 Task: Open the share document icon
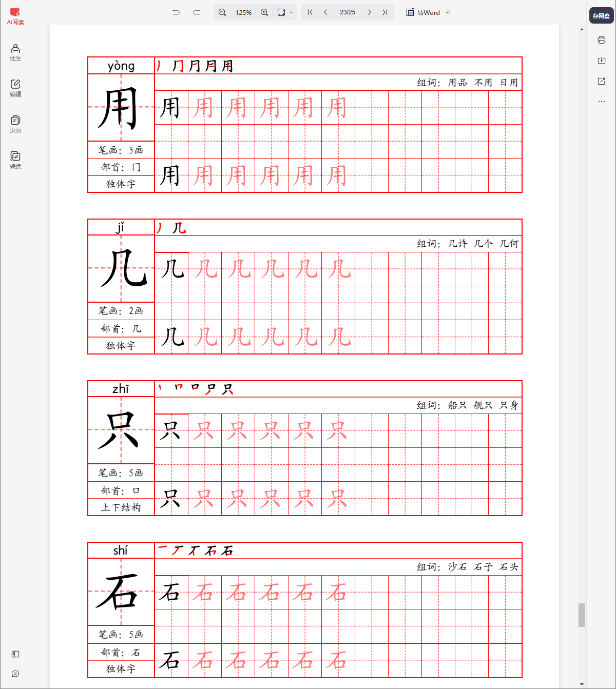coord(601,81)
